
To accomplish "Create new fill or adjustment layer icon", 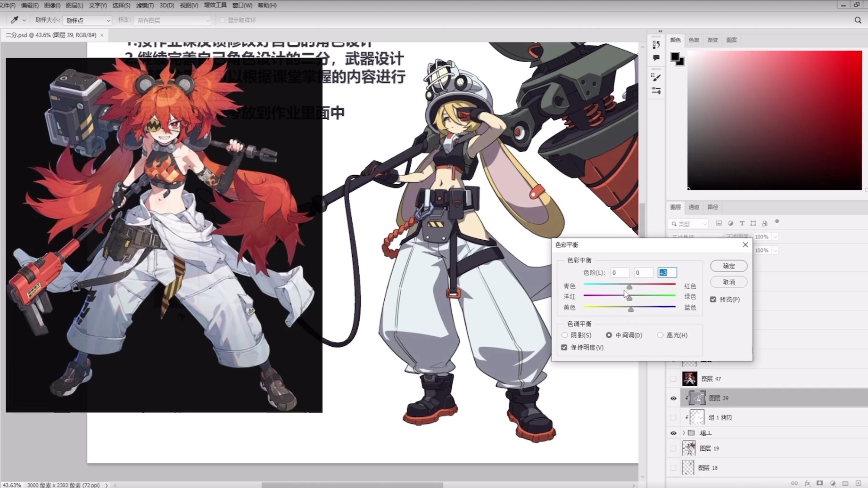I will tap(833, 483).
